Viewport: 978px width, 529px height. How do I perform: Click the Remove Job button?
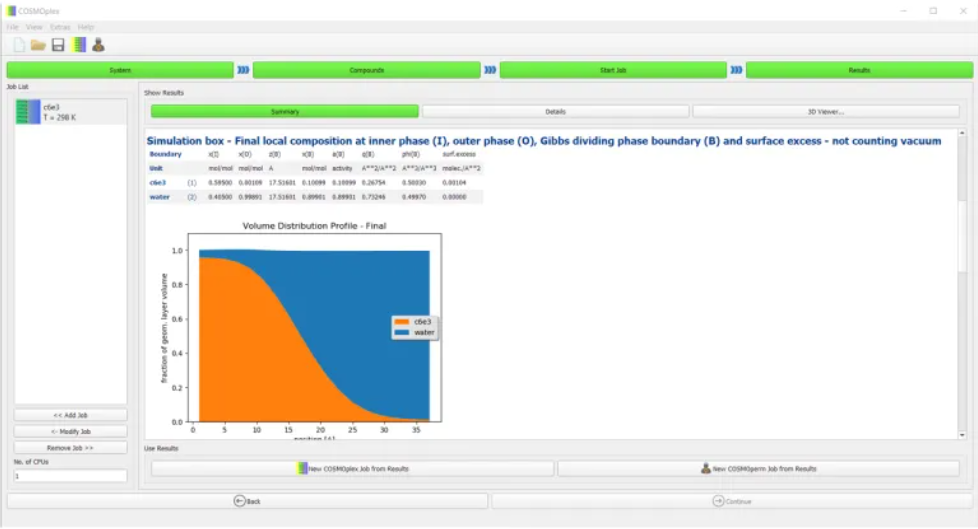click(x=70, y=448)
